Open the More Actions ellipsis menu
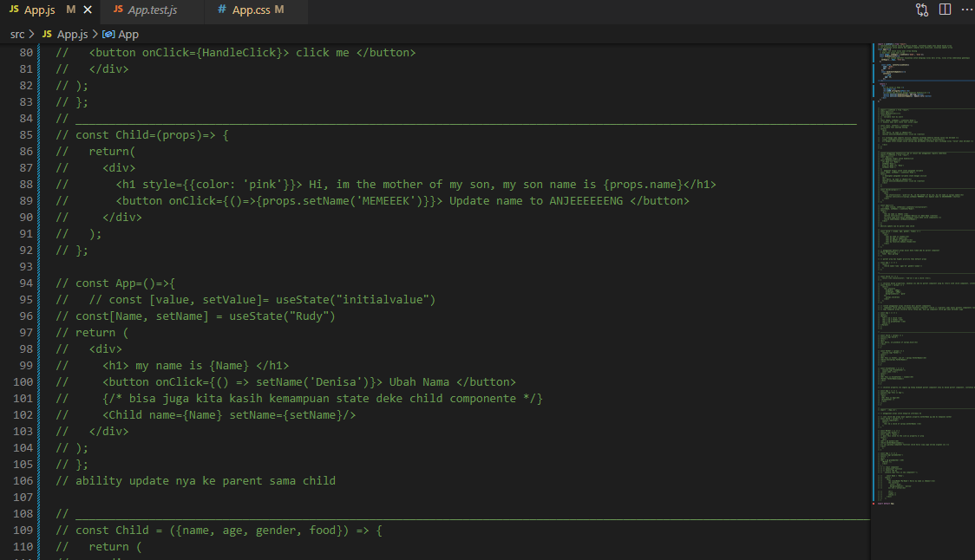This screenshot has width=975, height=560. point(967,10)
